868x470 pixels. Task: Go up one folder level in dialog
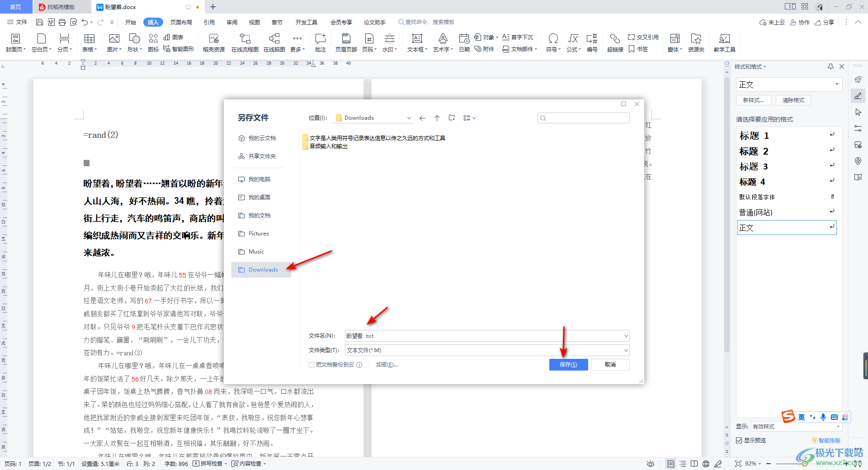click(437, 118)
